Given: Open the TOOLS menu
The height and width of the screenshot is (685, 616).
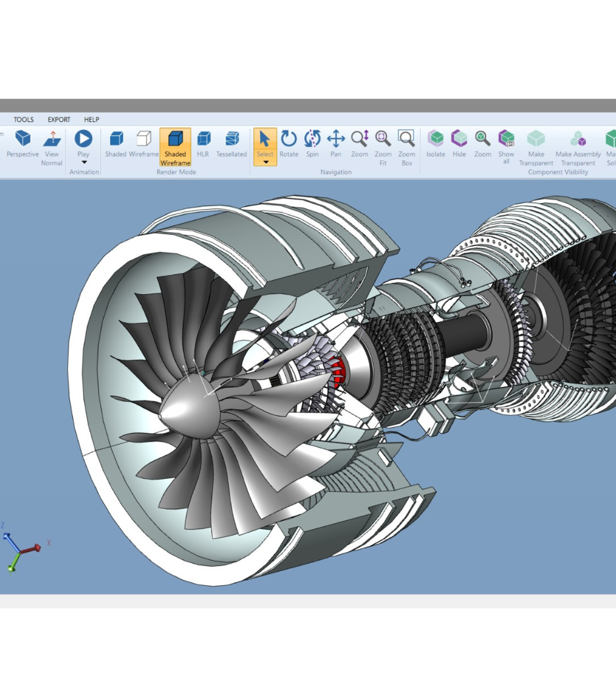Looking at the screenshot, I should [24, 120].
